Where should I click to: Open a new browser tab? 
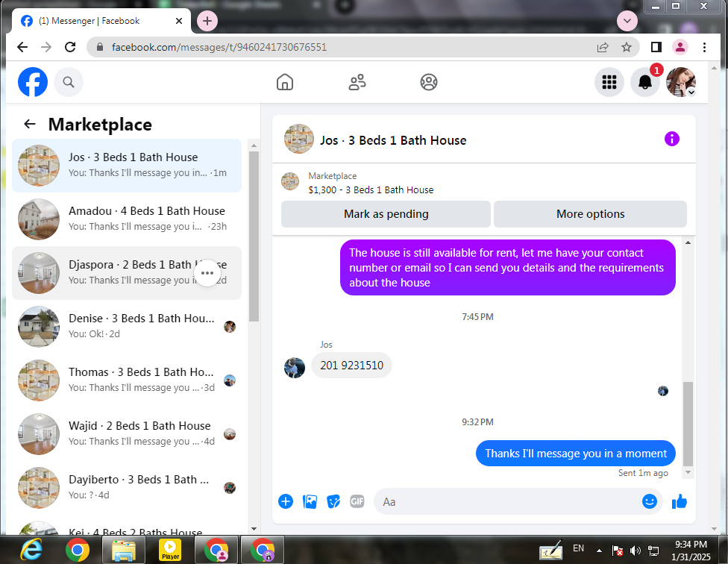[207, 21]
